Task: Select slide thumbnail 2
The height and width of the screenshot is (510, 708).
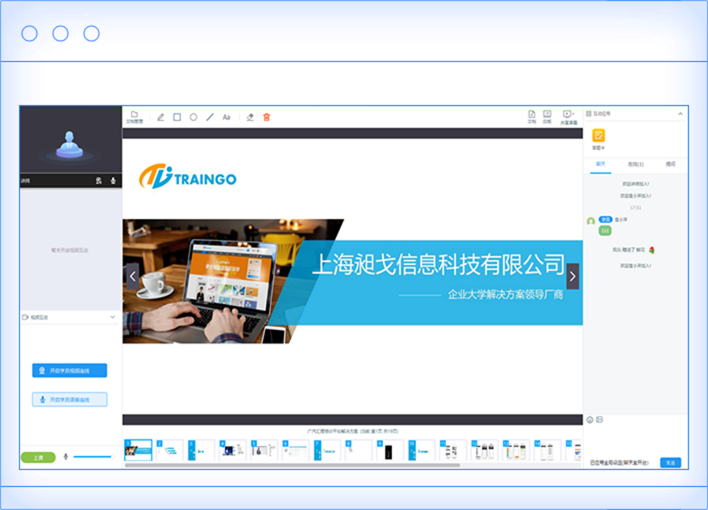Action: pyautogui.click(x=170, y=450)
